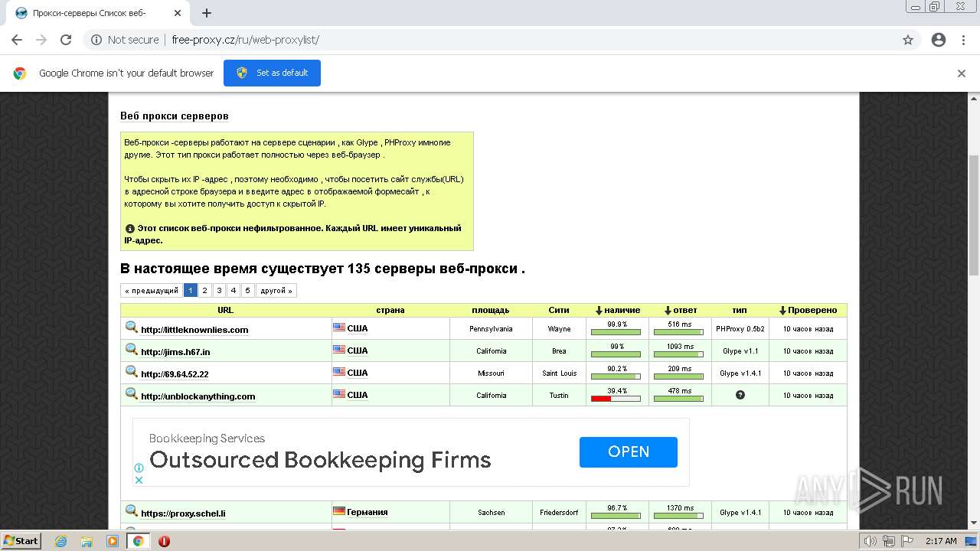Dismiss default browser notification bar

[x=962, y=73]
